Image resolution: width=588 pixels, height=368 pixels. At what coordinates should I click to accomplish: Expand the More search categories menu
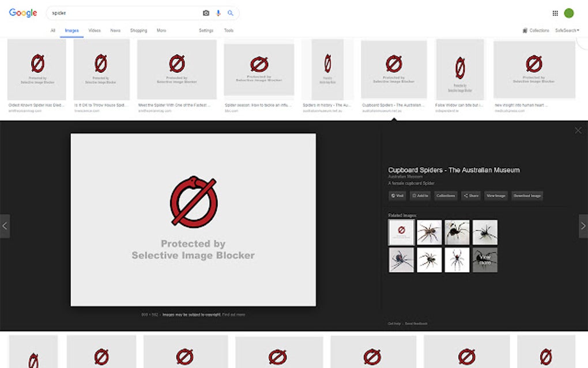161,30
